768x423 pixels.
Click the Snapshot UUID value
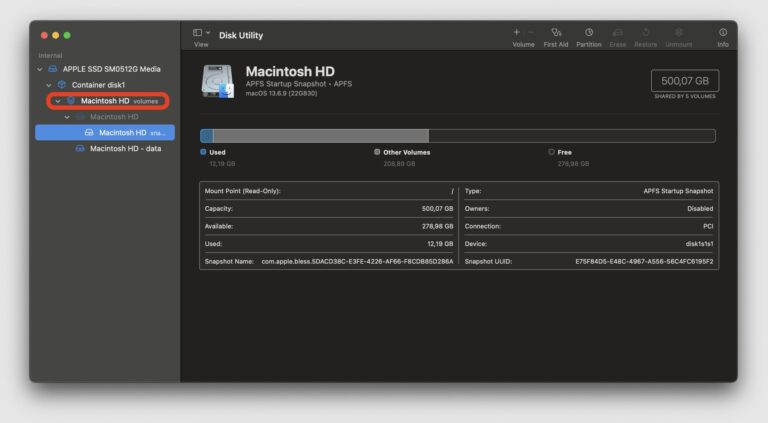644,261
